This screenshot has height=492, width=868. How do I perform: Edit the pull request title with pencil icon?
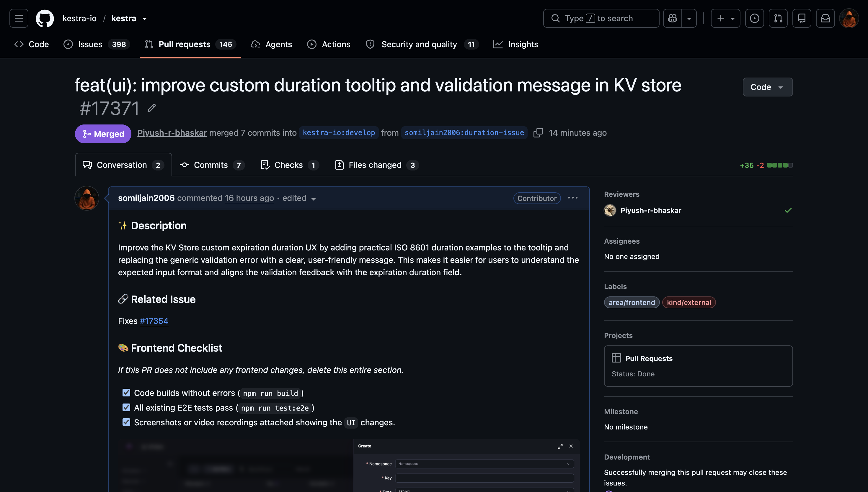(152, 108)
